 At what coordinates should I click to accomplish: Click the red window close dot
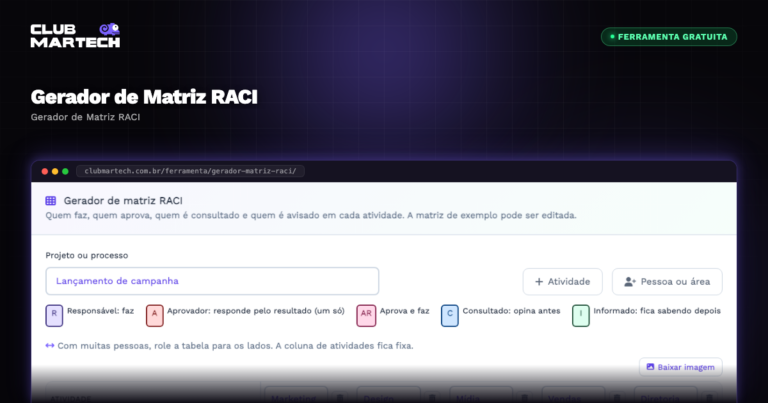(45, 171)
